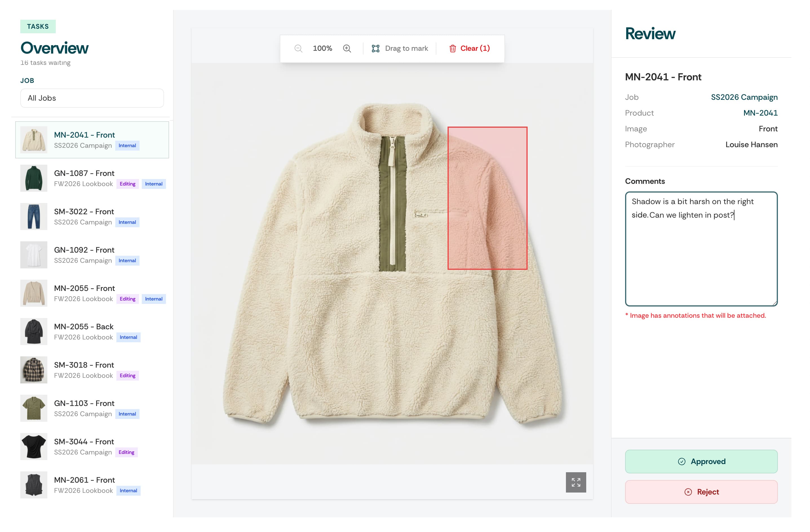
Task: Click the TASKS label badge
Action: point(38,27)
